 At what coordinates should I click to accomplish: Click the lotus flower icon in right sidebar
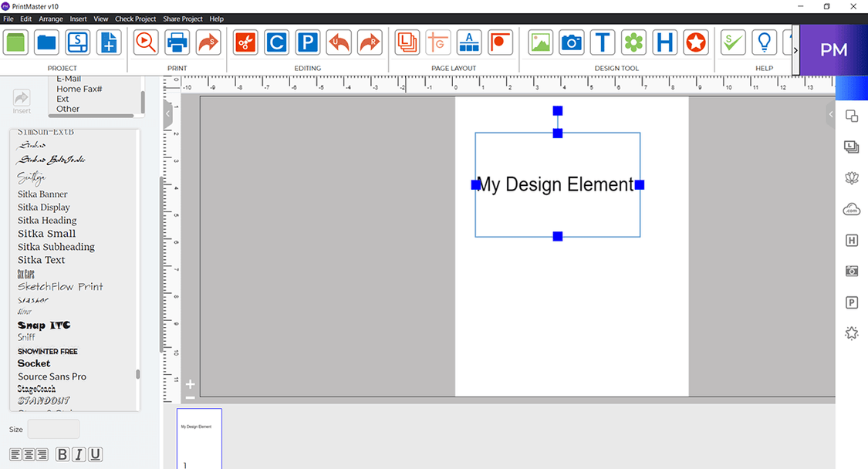851,177
